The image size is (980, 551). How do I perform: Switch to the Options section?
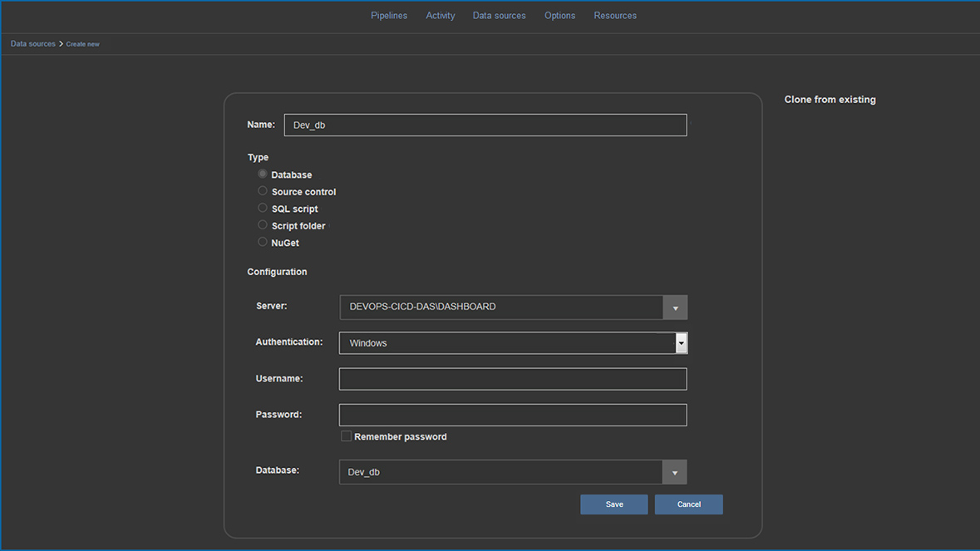pyautogui.click(x=559, y=15)
